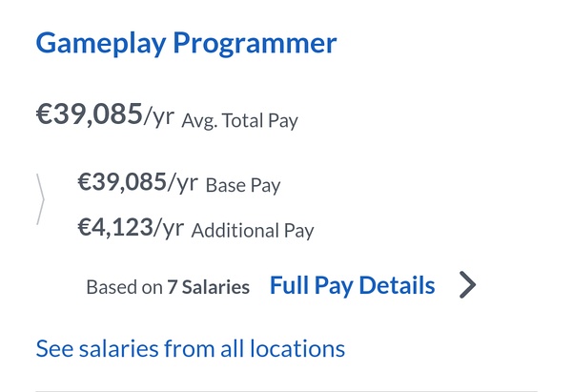Viewport: 572px width, 392px height.
Task: Open Full Pay Details
Action: pyautogui.click(x=352, y=285)
